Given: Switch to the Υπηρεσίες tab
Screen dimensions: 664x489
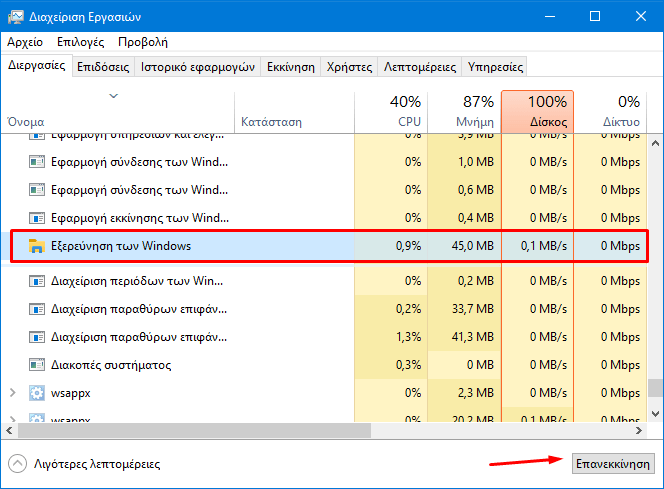Looking at the screenshot, I should [x=495, y=67].
